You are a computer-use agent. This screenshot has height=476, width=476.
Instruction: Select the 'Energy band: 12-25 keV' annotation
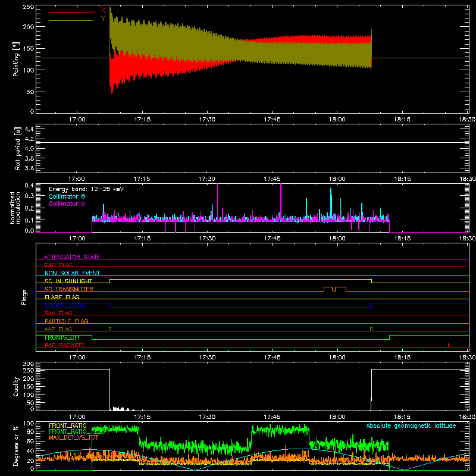[x=86, y=189]
